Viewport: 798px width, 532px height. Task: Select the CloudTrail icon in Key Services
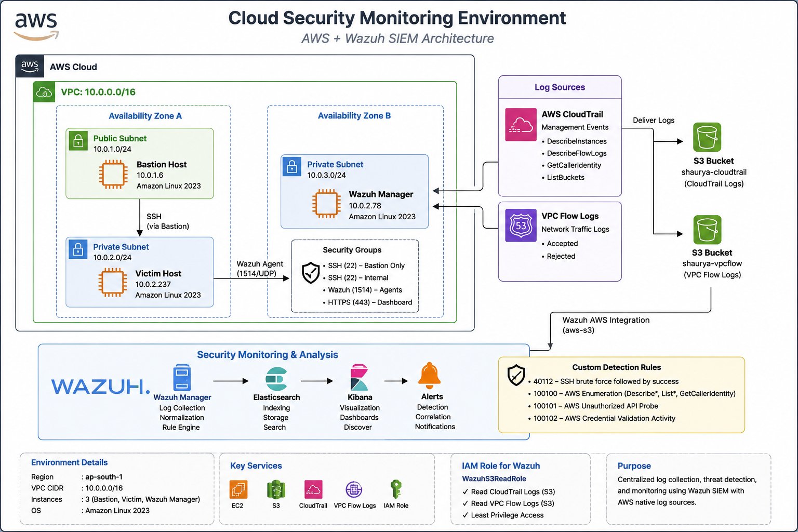pos(313,489)
